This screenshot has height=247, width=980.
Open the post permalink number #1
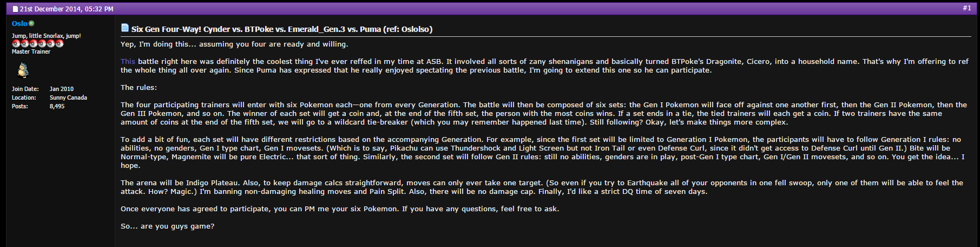click(x=967, y=8)
